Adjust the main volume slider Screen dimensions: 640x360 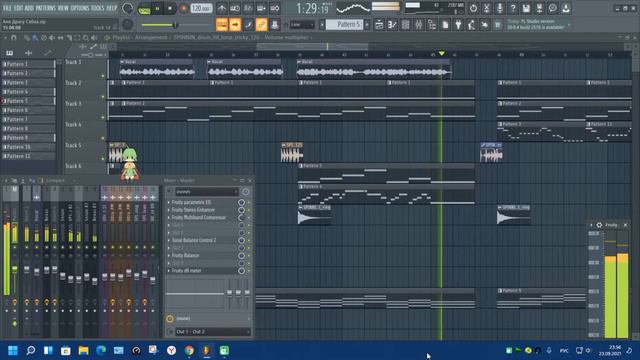point(176,25)
